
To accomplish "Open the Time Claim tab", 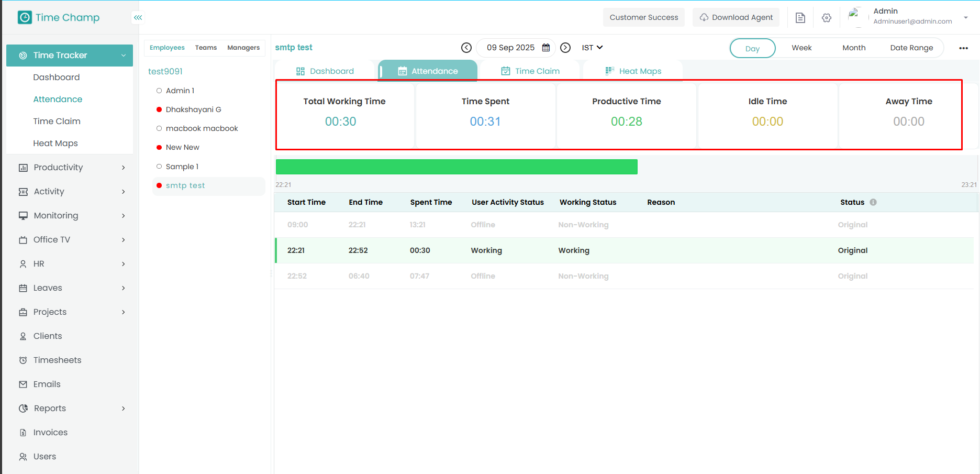I will (x=530, y=71).
